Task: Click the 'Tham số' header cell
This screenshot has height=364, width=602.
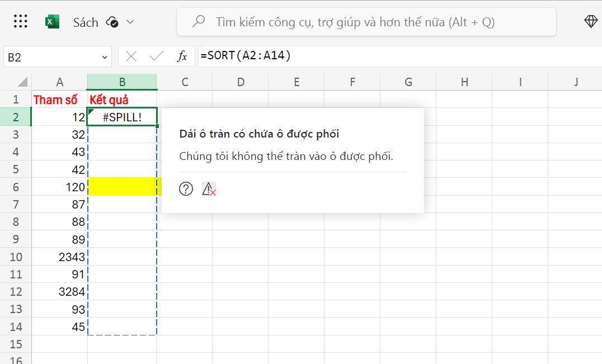Action: click(59, 100)
